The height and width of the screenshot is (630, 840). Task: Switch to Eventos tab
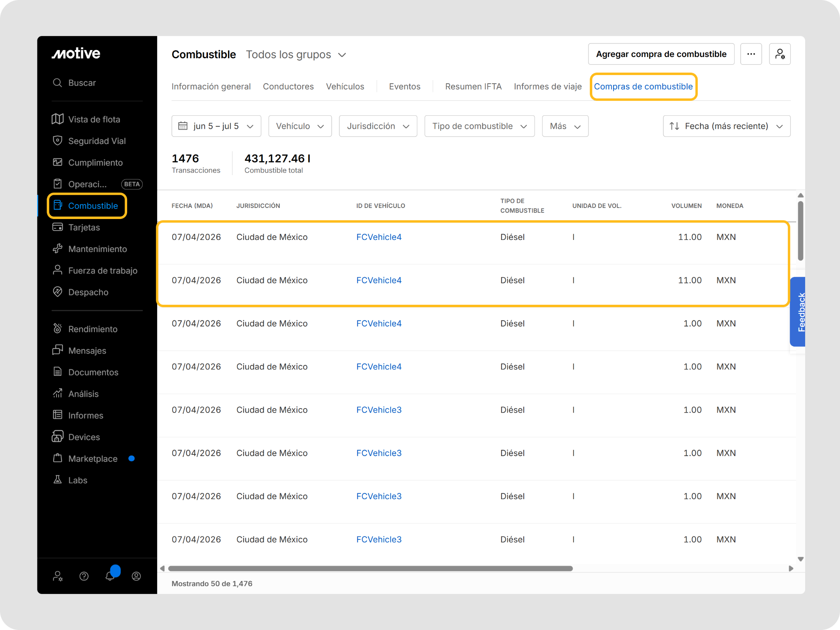tap(404, 87)
